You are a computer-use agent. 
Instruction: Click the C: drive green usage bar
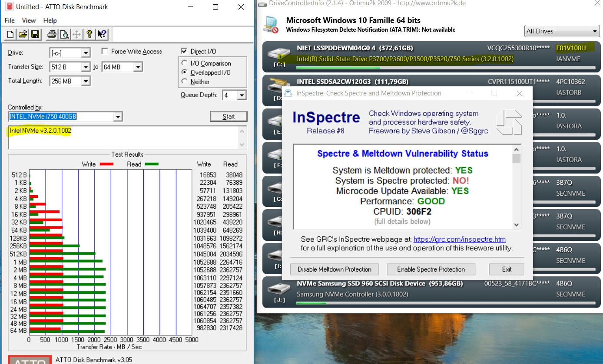coord(338,68)
